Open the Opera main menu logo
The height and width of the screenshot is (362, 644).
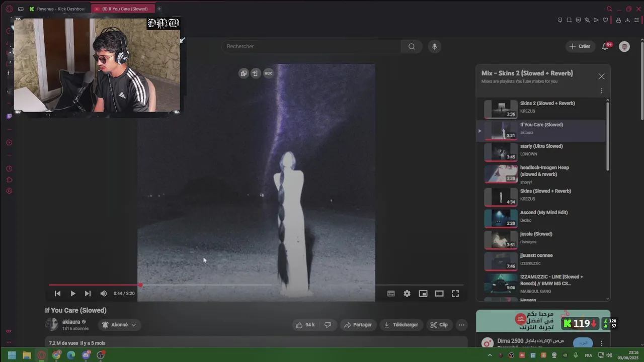[9, 9]
